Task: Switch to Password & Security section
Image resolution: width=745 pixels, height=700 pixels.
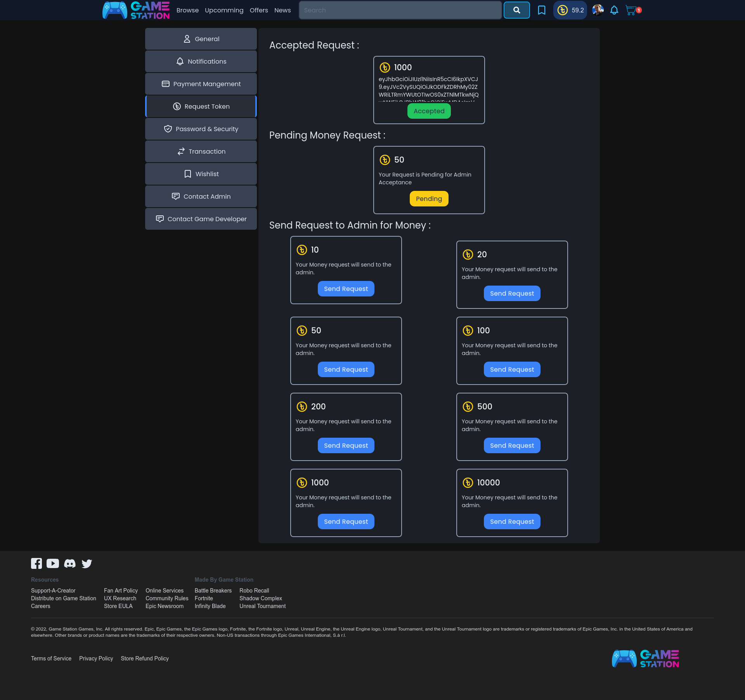Action: click(201, 129)
